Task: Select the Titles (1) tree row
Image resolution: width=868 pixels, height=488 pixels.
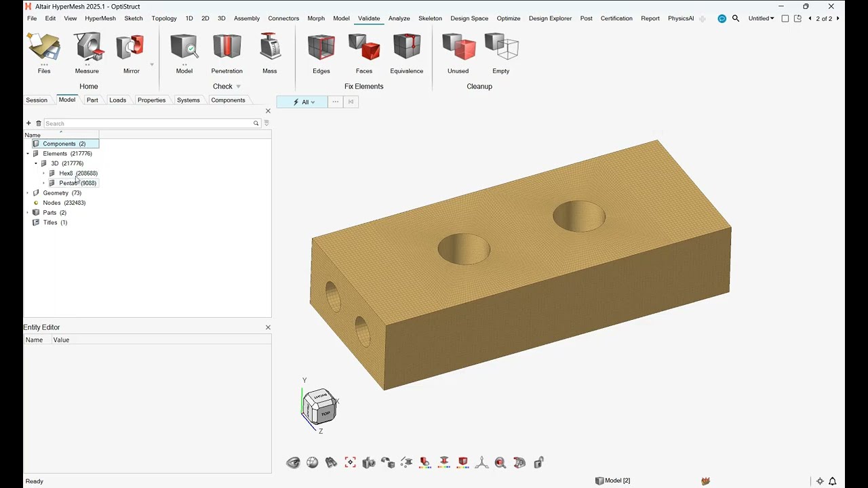Action: click(x=50, y=222)
